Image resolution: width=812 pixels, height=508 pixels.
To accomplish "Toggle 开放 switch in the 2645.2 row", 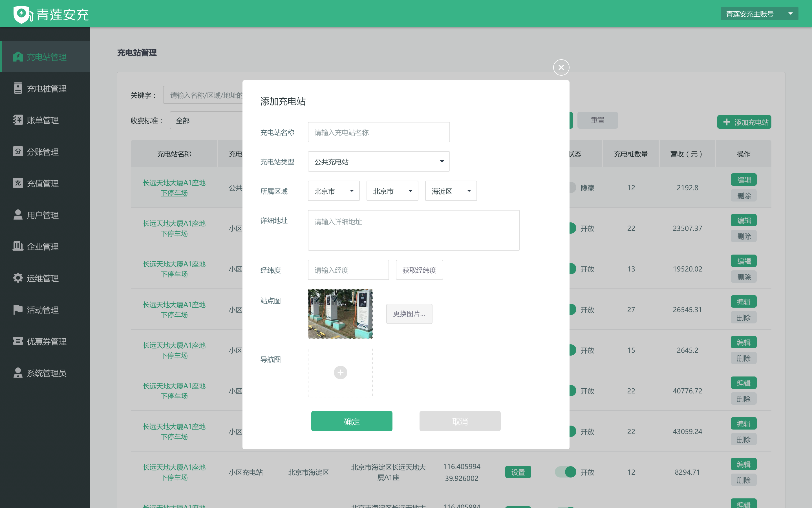I will [572, 350].
